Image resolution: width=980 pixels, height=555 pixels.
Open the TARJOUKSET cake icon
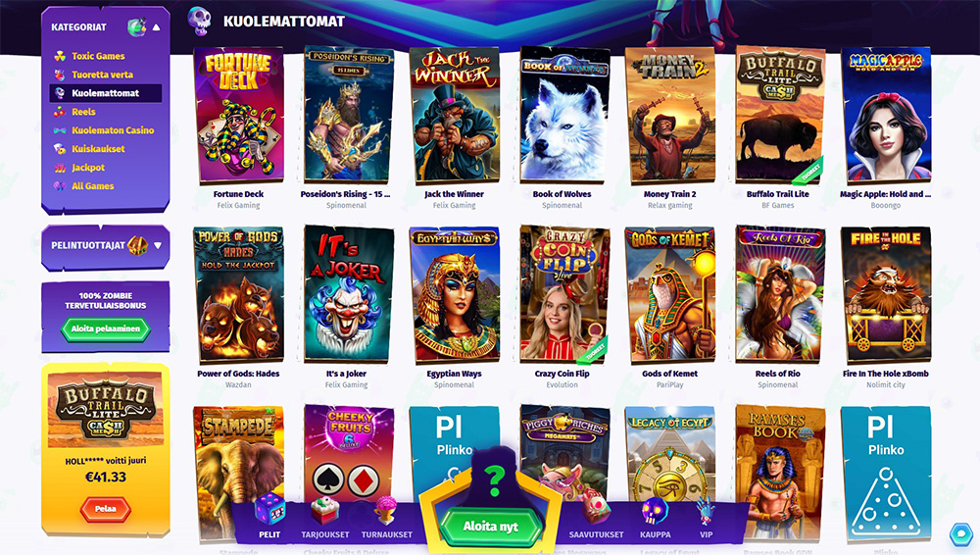pyautogui.click(x=325, y=511)
